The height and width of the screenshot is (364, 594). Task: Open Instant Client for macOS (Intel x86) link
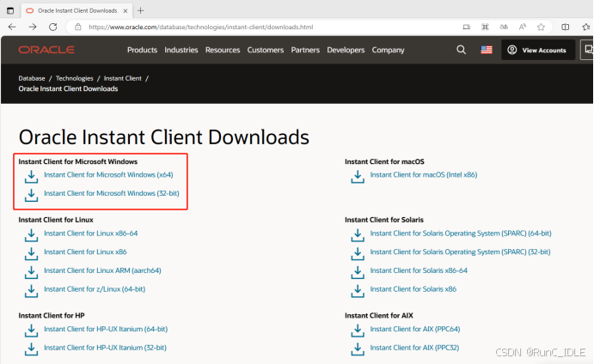[x=424, y=175]
